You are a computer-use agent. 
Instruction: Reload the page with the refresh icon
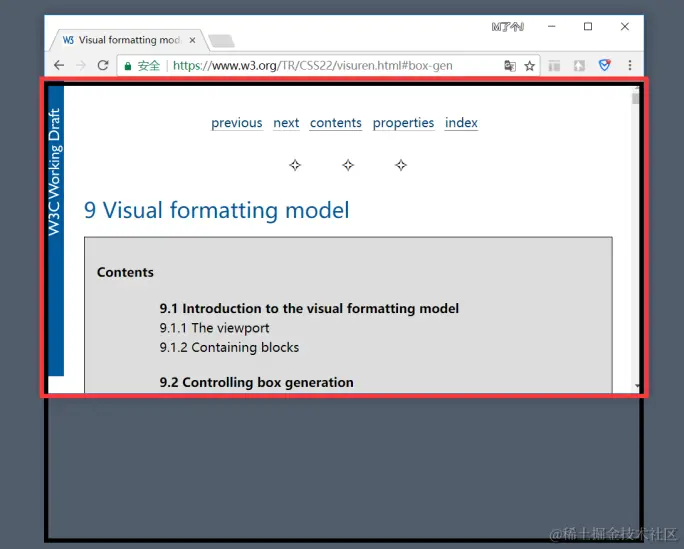pyautogui.click(x=103, y=65)
